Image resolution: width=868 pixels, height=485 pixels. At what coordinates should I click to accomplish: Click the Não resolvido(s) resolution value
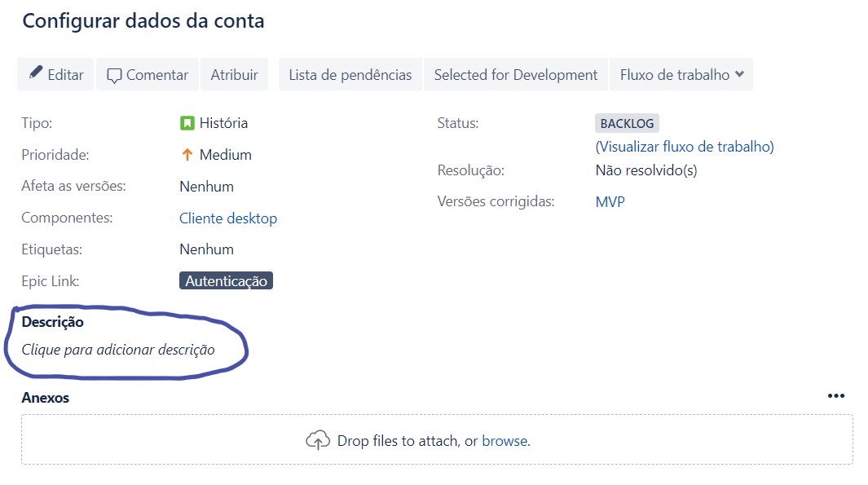pyautogui.click(x=646, y=170)
